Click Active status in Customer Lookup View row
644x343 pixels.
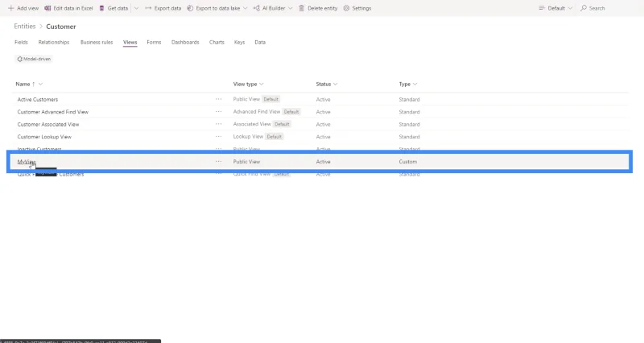click(x=324, y=137)
